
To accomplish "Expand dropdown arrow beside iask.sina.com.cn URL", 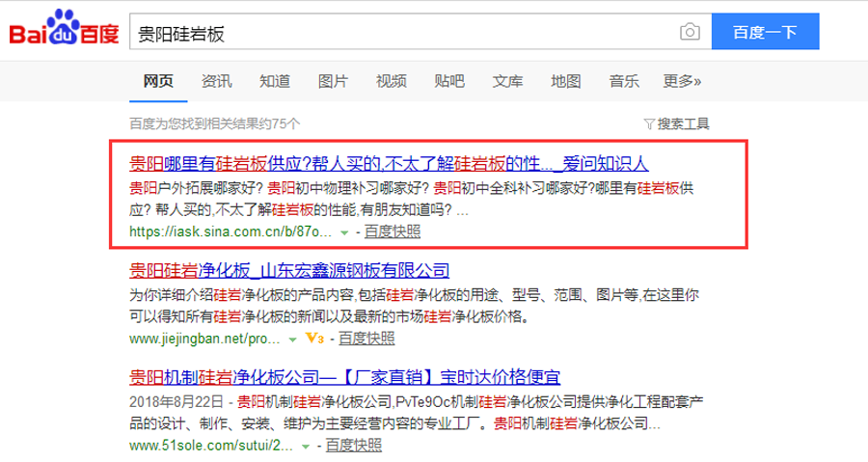I will tap(344, 233).
